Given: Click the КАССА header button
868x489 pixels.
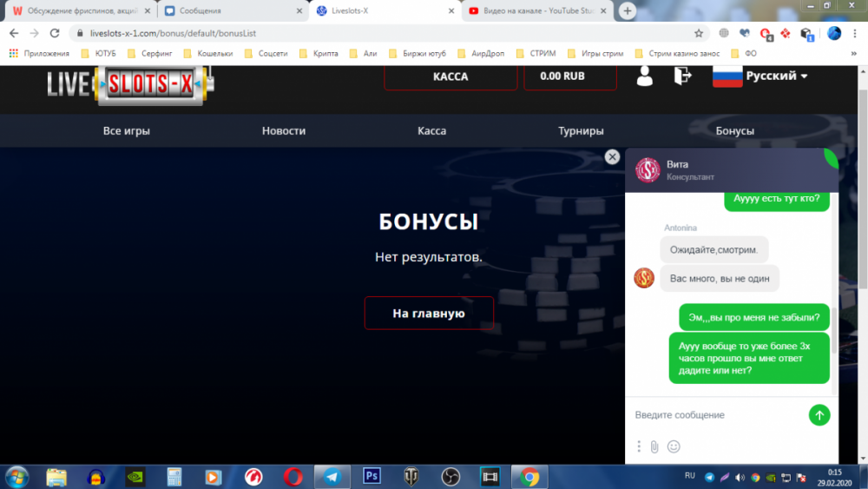Looking at the screenshot, I should [450, 77].
